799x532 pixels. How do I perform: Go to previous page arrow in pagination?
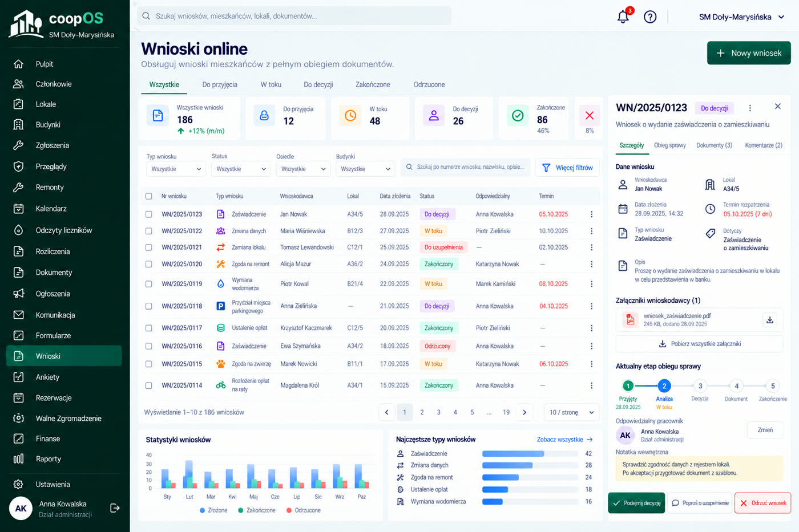pyautogui.click(x=387, y=412)
